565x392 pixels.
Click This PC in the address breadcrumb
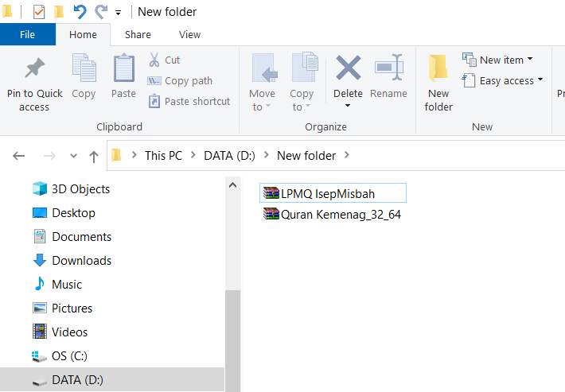pos(164,156)
